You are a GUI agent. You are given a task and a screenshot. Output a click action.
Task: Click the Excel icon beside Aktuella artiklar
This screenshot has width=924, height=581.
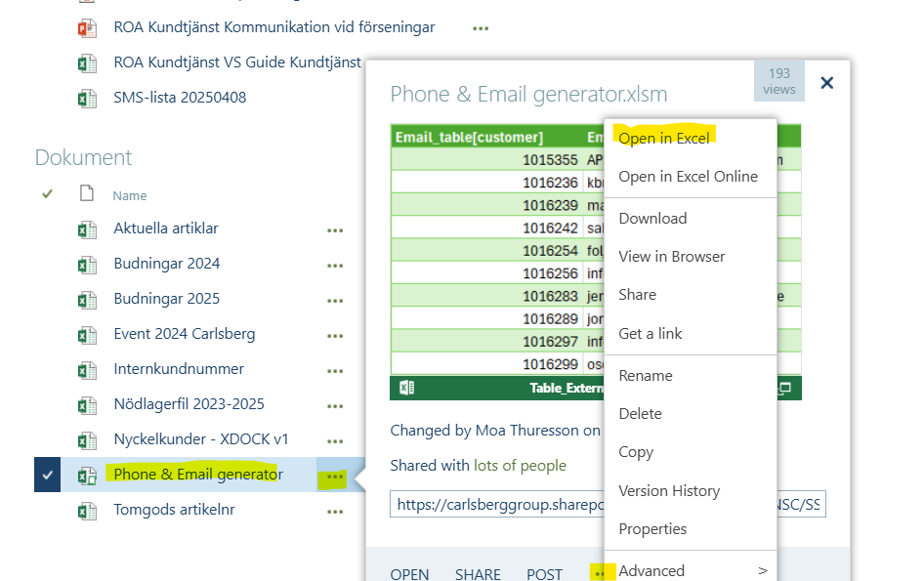coord(87,229)
